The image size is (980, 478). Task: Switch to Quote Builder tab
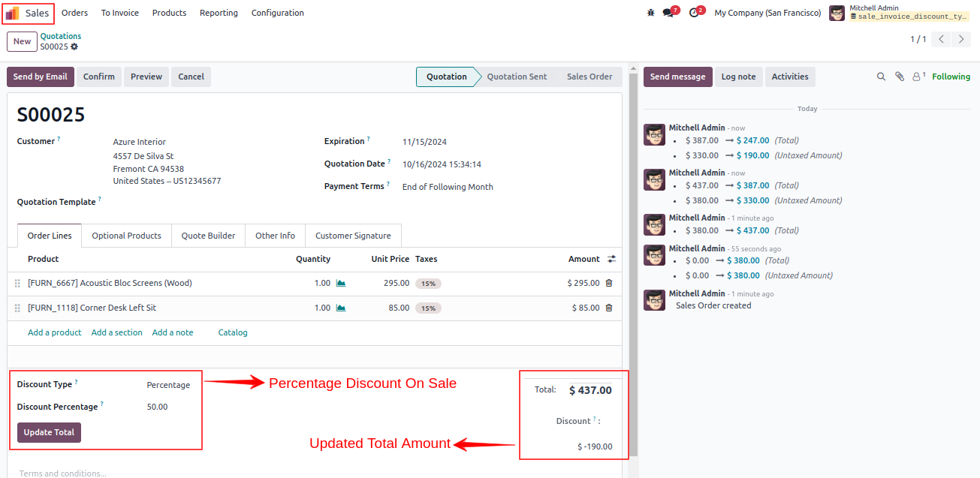tap(208, 236)
